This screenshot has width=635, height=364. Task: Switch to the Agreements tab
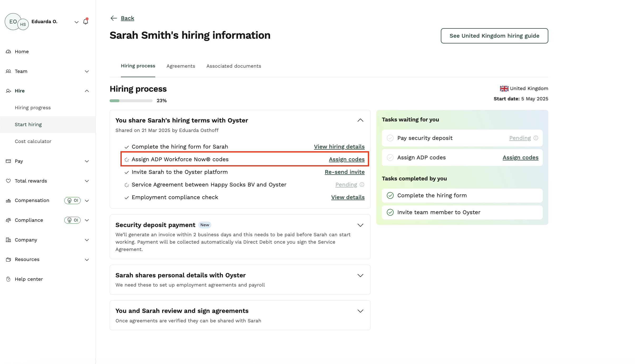pyautogui.click(x=181, y=66)
